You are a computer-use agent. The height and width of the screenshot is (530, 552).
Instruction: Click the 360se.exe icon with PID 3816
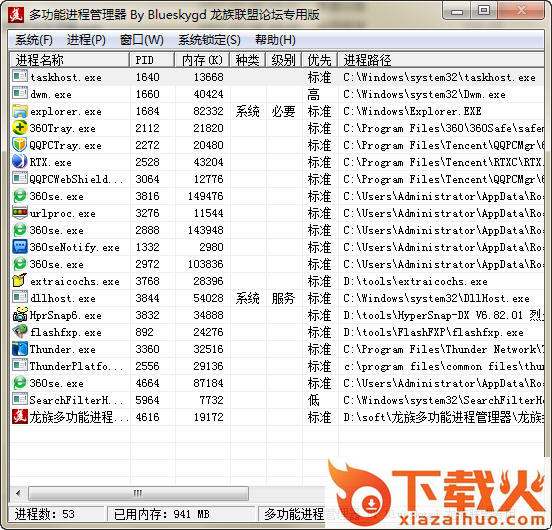tap(20, 196)
